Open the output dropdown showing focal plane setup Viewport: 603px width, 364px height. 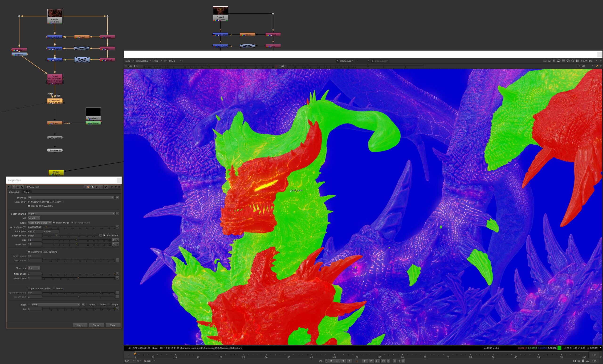pos(40,223)
